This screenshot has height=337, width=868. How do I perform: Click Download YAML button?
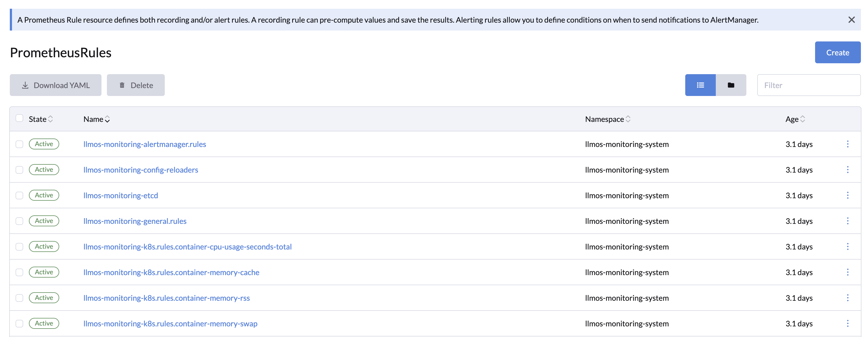pyautogui.click(x=56, y=85)
